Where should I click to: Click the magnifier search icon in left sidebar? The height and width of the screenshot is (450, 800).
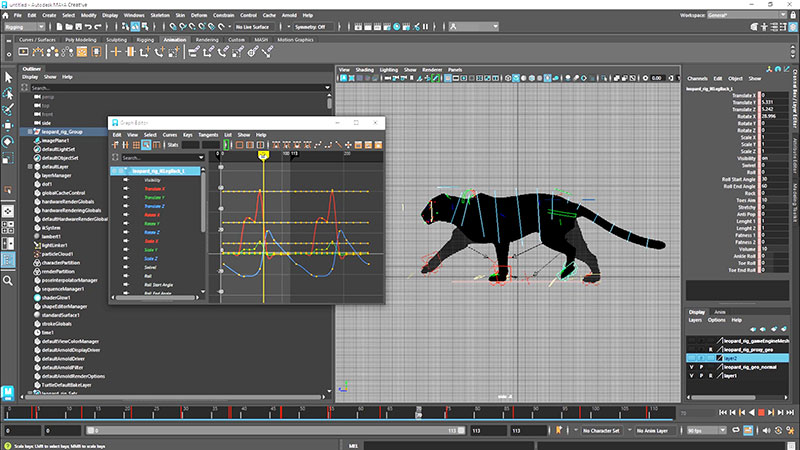tap(8, 280)
